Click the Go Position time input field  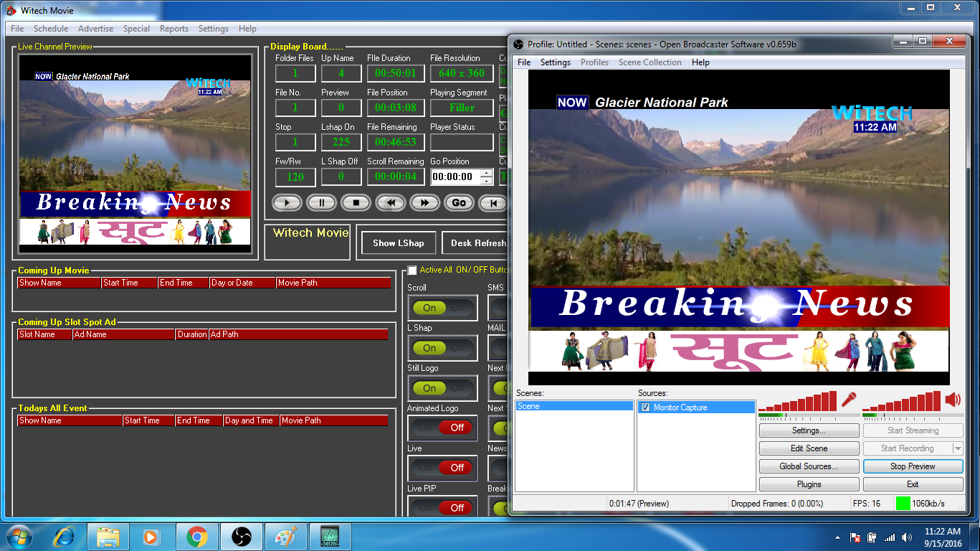(455, 176)
